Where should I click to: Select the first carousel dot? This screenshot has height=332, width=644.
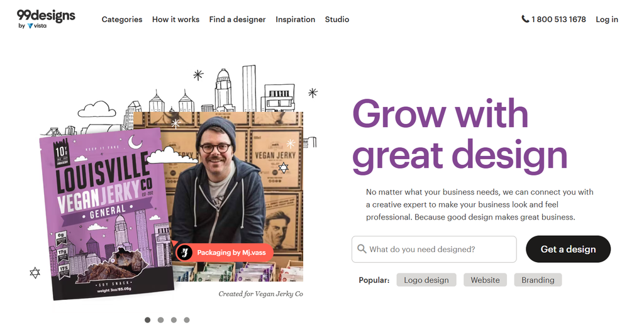point(147,320)
